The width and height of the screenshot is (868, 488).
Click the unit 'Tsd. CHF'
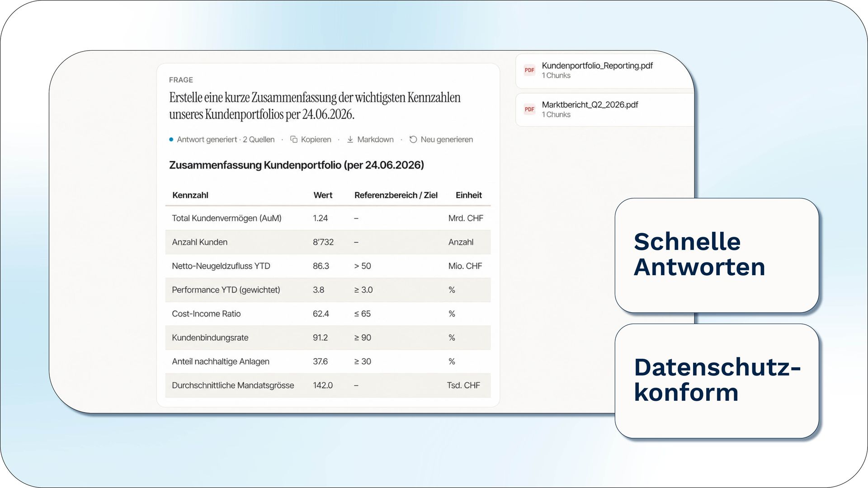click(x=463, y=385)
